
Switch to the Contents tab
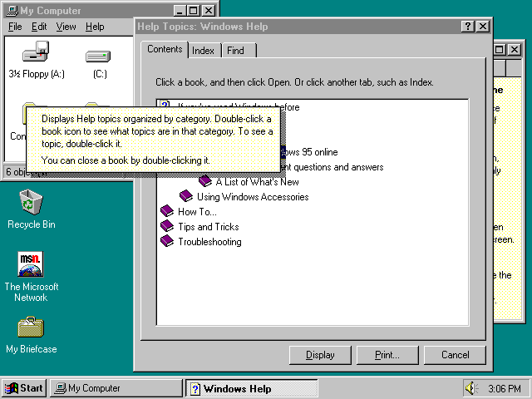[x=165, y=49]
